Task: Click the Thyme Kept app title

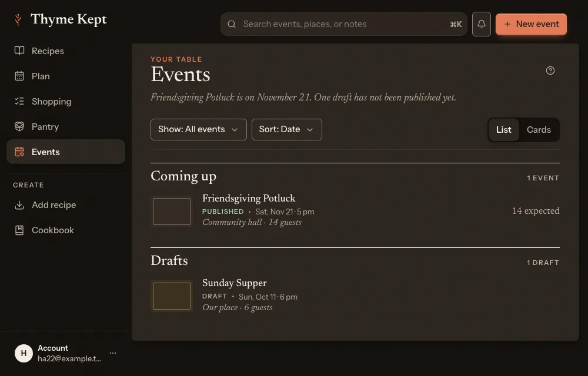Action: pos(69,19)
